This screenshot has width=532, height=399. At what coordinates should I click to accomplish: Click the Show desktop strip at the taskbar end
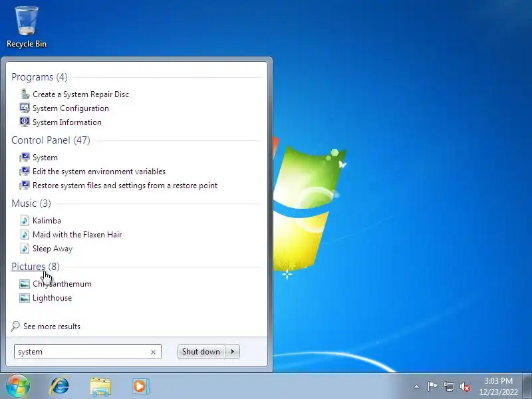527,386
